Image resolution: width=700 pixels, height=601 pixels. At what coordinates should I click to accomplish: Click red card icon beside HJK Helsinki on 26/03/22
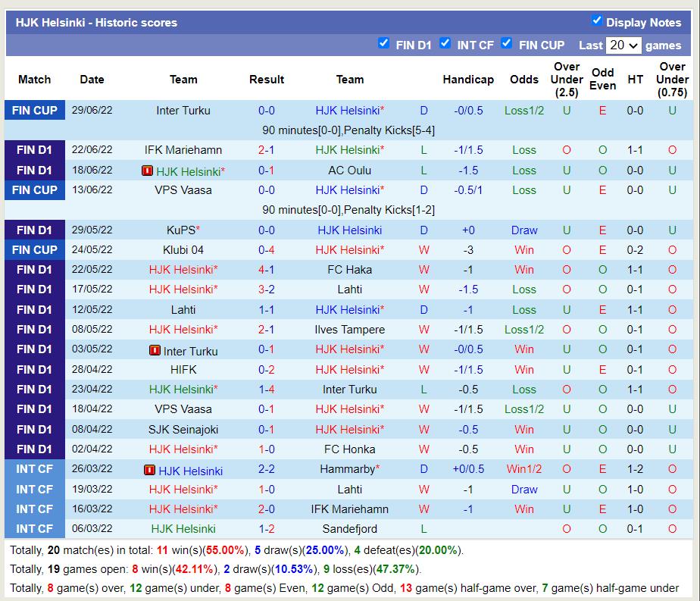pyautogui.click(x=149, y=470)
